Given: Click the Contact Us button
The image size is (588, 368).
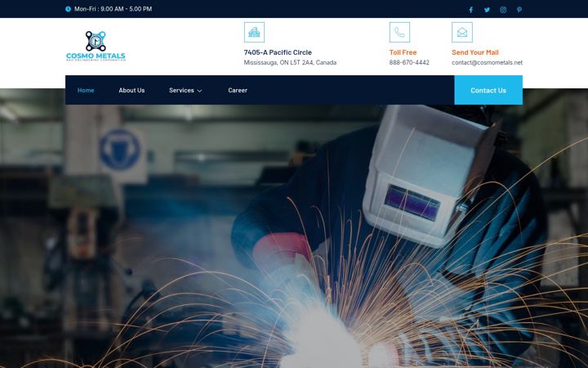Looking at the screenshot, I should coord(488,90).
